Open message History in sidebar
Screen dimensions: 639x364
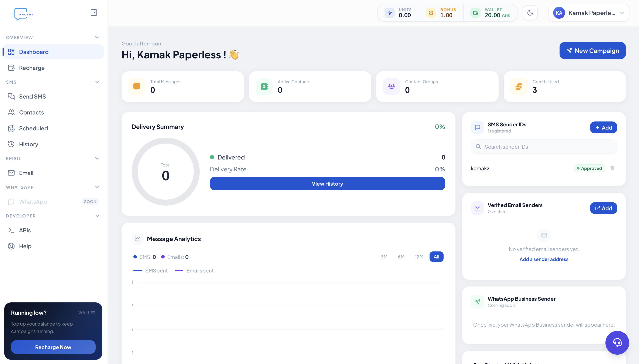(x=53, y=144)
